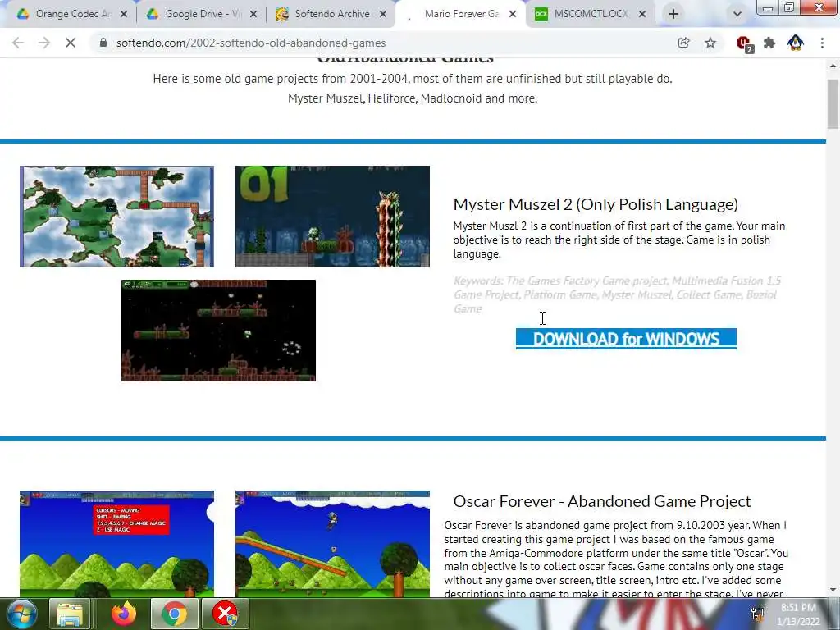Screen dimensions: 840x630
Task: Click the Myster Muszl 2 description paragraph
Action: pos(619,240)
